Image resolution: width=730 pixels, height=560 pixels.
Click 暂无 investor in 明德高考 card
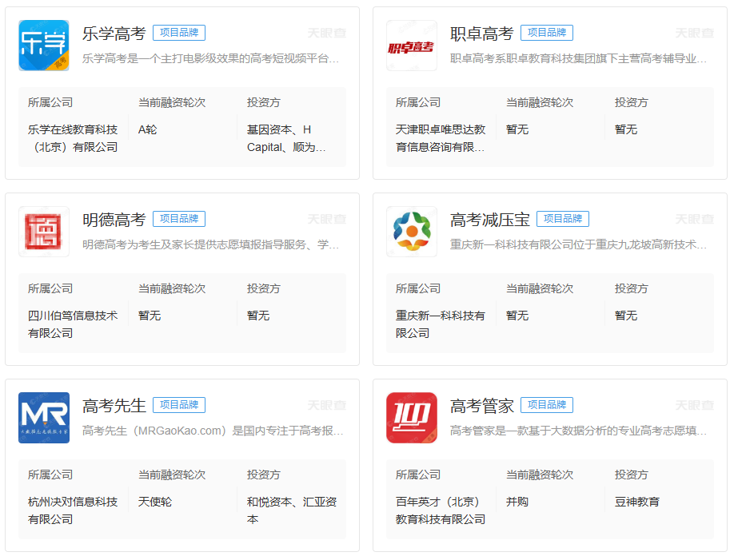pos(258,316)
